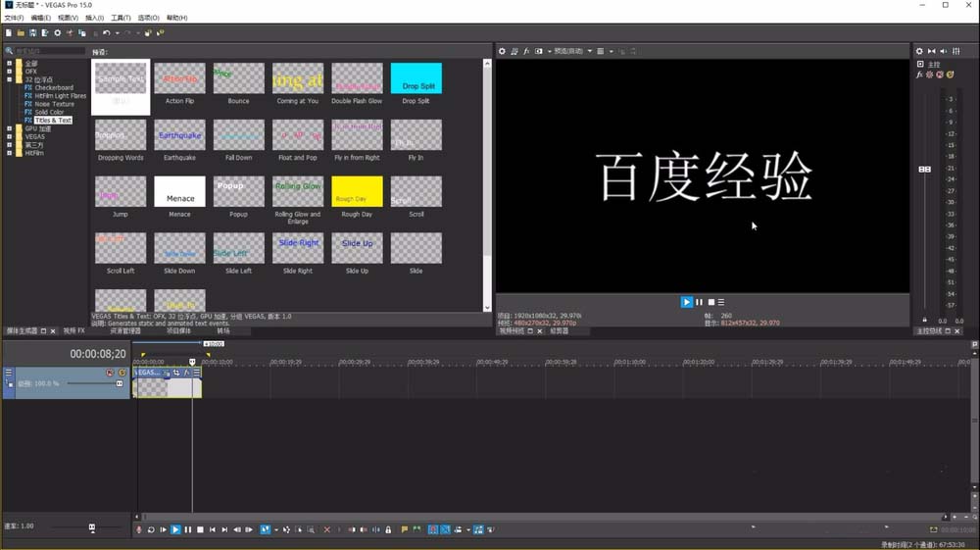Click the timeline Stop button
The height and width of the screenshot is (550, 980).
coord(200,529)
